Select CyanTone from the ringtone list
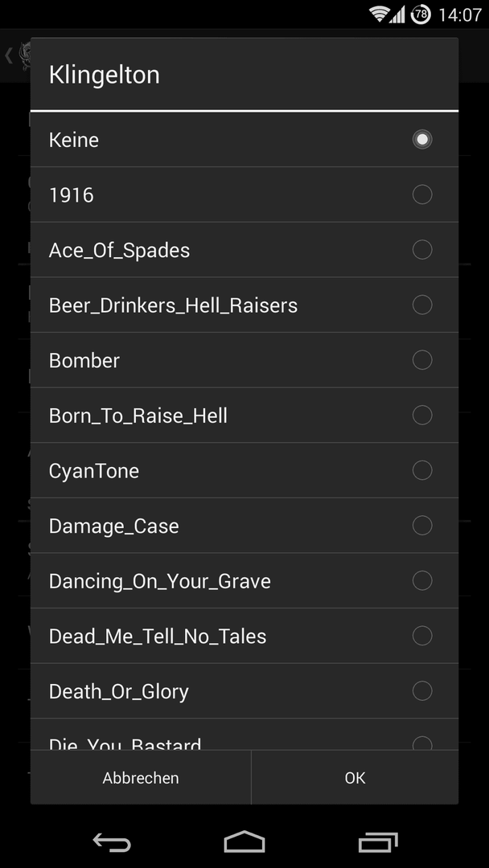This screenshot has height=868, width=489. coord(244,470)
